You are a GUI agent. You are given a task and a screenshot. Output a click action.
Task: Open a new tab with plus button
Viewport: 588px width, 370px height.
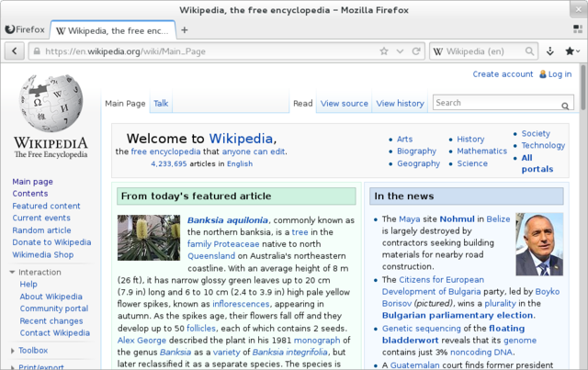(184, 29)
